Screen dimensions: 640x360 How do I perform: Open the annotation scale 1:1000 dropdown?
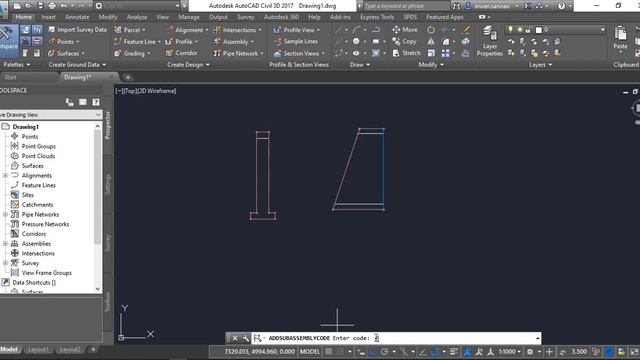click(509, 351)
